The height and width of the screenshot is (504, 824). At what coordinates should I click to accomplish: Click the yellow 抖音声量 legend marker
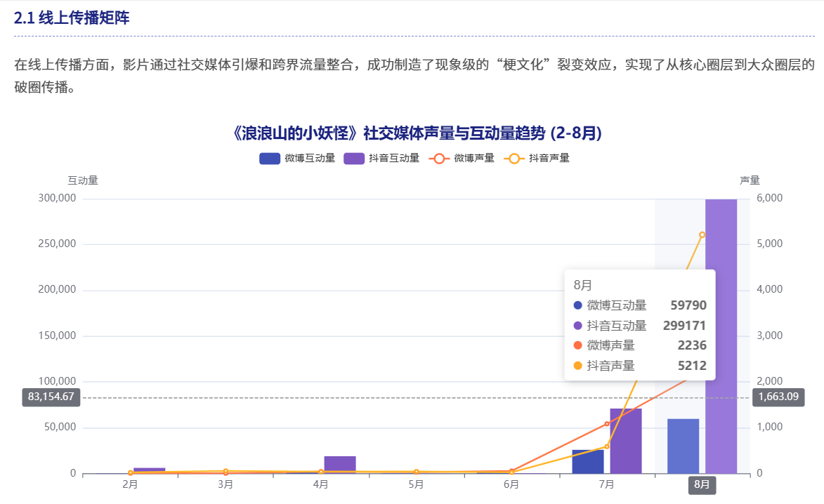pyautogui.click(x=514, y=158)
